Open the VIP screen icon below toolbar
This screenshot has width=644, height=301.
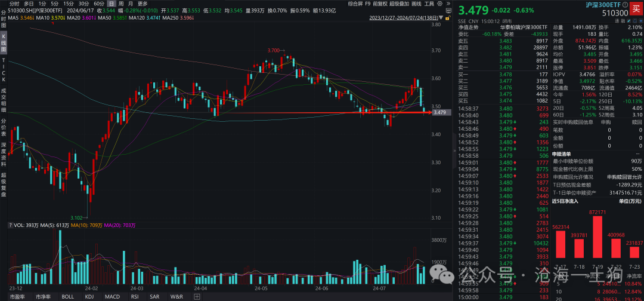[x=448, y=11]
